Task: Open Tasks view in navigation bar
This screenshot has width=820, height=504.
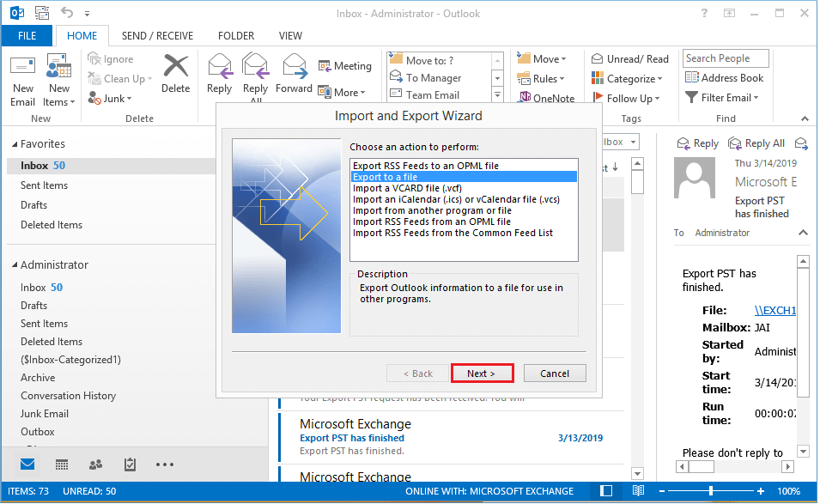Action: click(130, 465)
